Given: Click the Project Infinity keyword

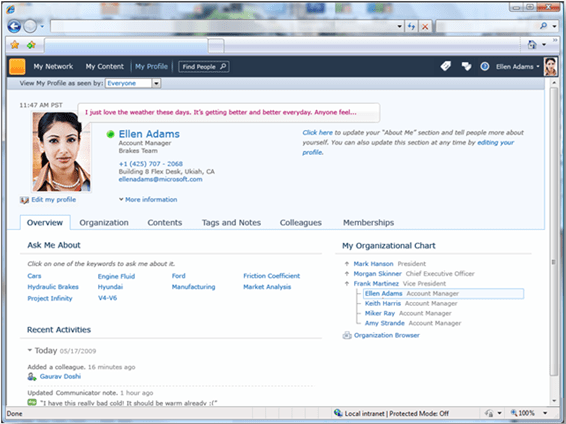Looking at the screenshot, I should (50, 298).
